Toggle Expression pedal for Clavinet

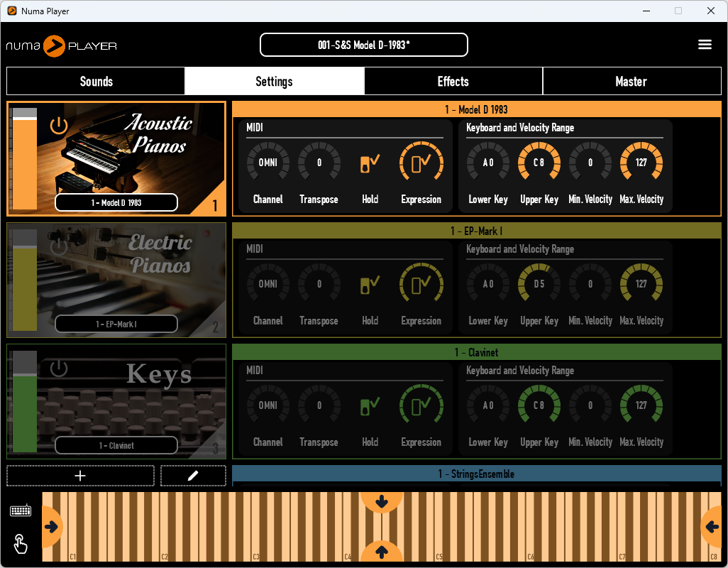click(x=421, y=405)
